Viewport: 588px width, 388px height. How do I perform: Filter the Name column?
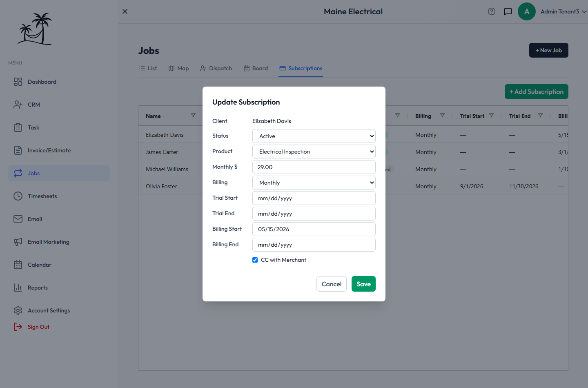(x=193, y=116)
